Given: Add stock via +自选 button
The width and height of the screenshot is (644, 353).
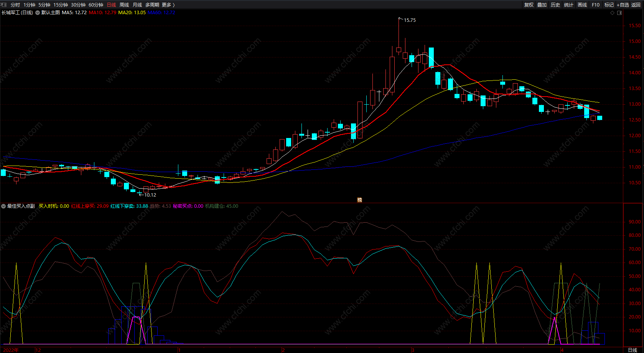Looking at the screenshot, I should (623, 5).
